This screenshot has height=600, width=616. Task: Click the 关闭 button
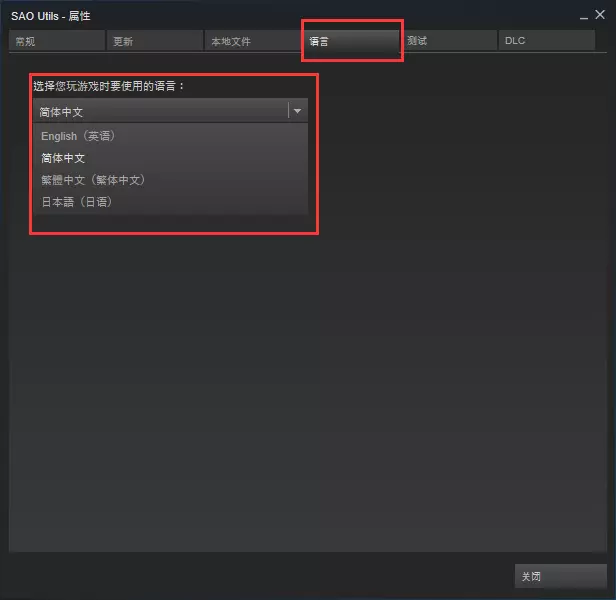561,576
